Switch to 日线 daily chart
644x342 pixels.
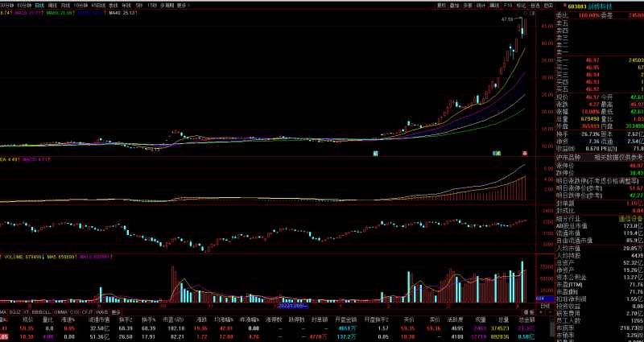(x=40, y=5)
